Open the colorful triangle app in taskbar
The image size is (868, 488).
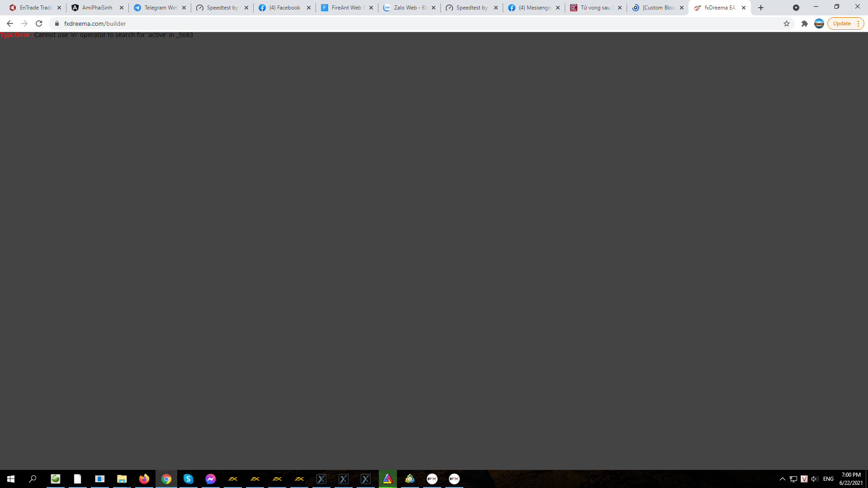[388, 479]
